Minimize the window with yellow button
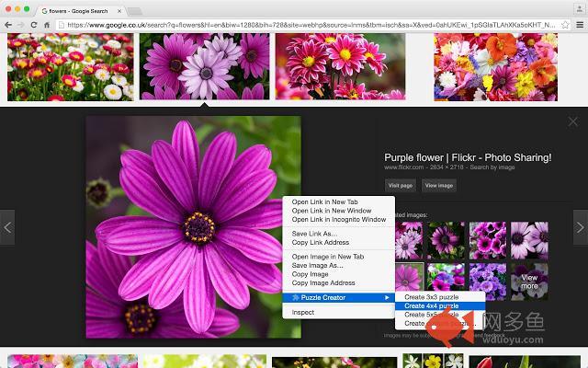The image size is (588, 368). 17,8
